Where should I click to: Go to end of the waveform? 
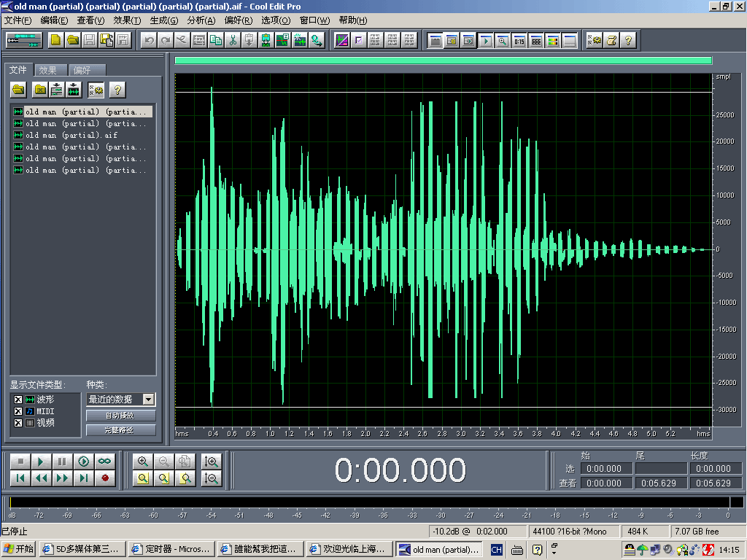click(x=83, y=478)
